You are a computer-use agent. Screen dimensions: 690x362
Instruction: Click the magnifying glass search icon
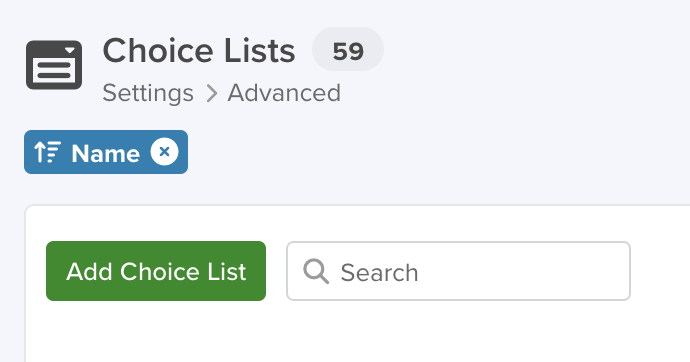[x=316, y=271]
